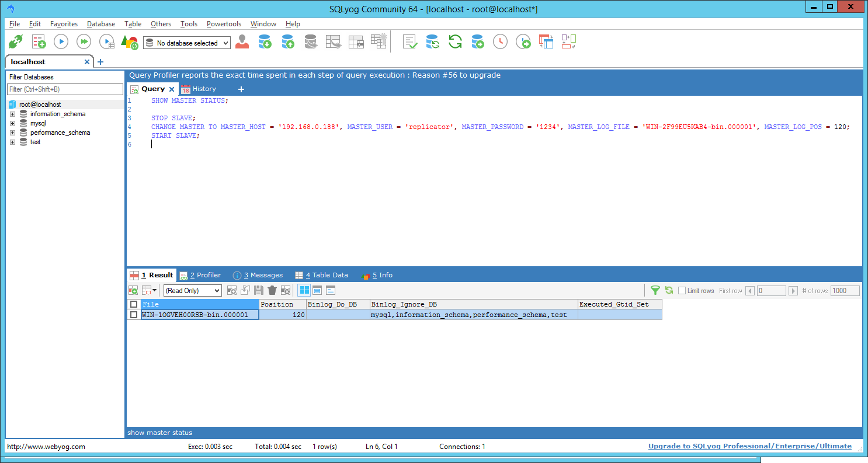Run all queries with double-arrow icon
868x463 pixels.
point(84,42)
